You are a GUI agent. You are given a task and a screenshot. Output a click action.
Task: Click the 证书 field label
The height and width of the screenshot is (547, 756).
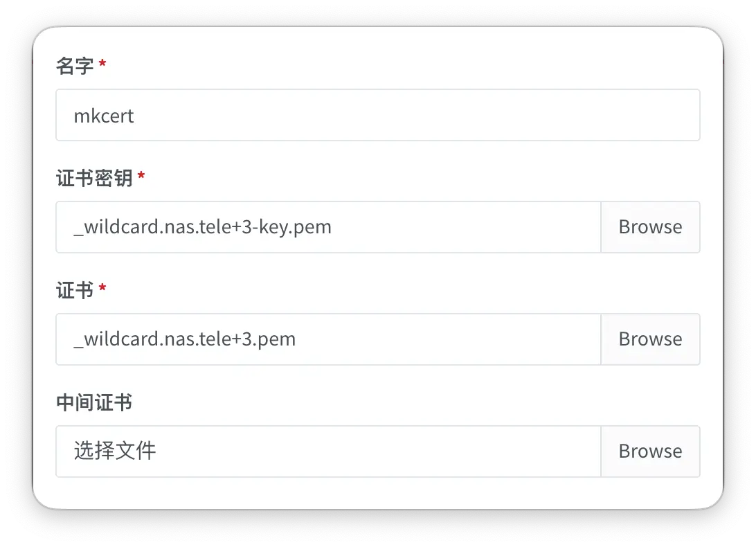pos(75,290)
